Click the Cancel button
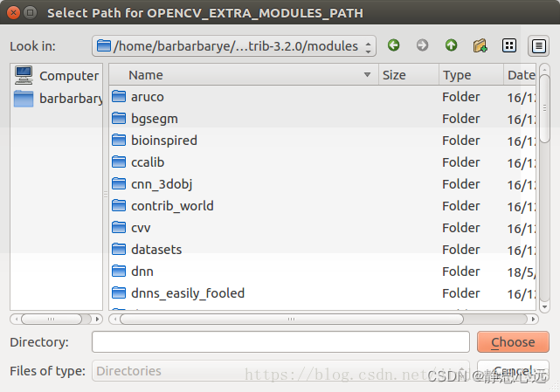The height and width of the screenshot is (392, 560). [x=513, y=370]
